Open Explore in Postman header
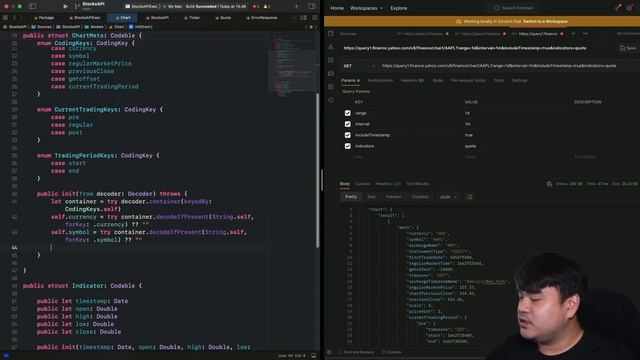This screenshot has width=640, height=360. coord(398,8)
